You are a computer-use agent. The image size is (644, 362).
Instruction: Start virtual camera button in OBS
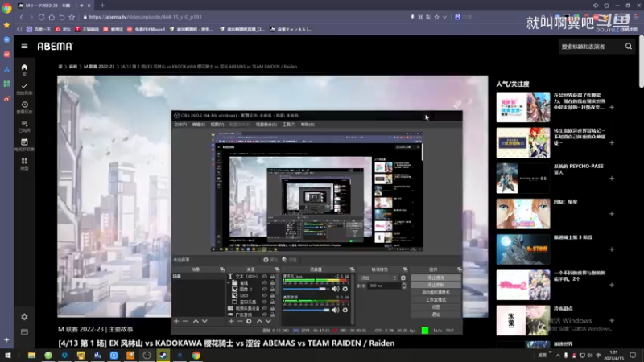click(436, 293)
